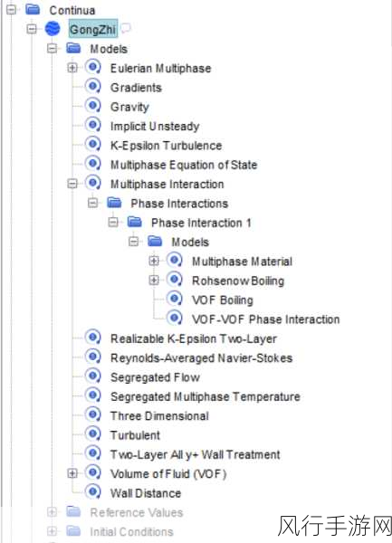Image resolution: width=392 pixels, height=543 pixels.
Task: Click the Continua folder icon
Action: [33, 9]
